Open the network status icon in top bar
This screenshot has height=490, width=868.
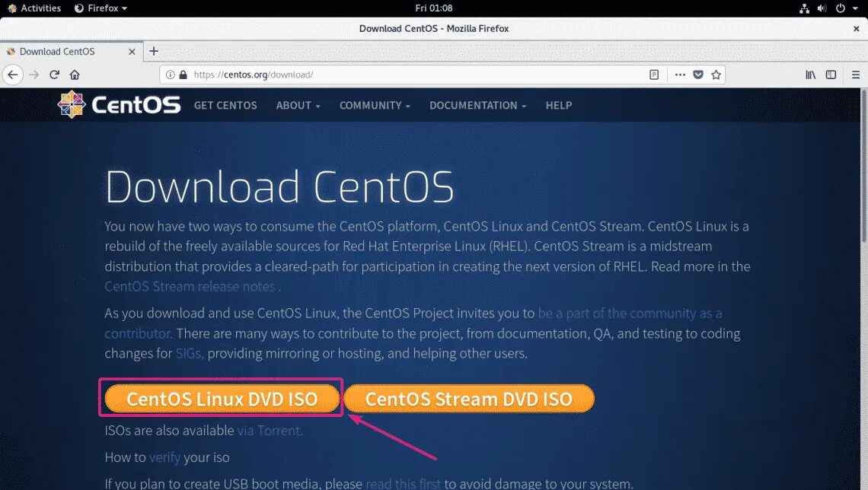coord(804,8)
